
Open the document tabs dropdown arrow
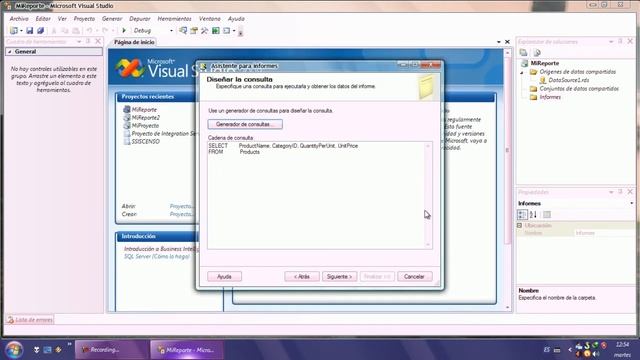498,42
